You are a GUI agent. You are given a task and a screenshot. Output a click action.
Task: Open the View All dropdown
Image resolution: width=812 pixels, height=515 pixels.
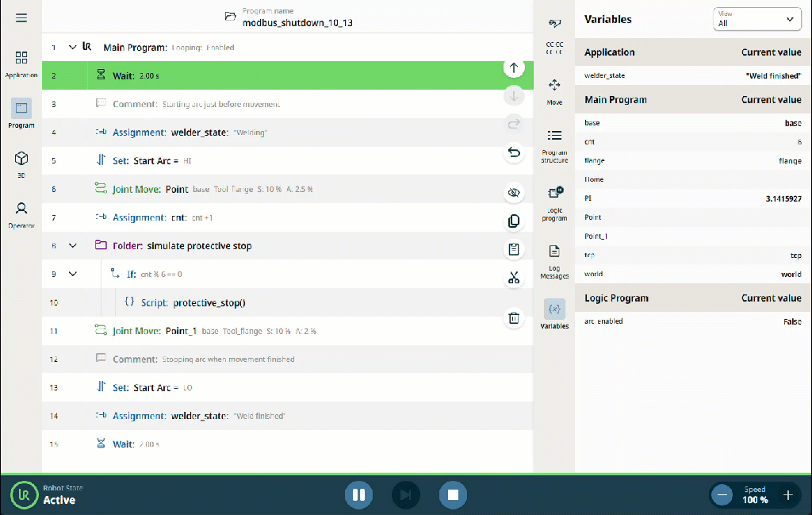[756, 19]
